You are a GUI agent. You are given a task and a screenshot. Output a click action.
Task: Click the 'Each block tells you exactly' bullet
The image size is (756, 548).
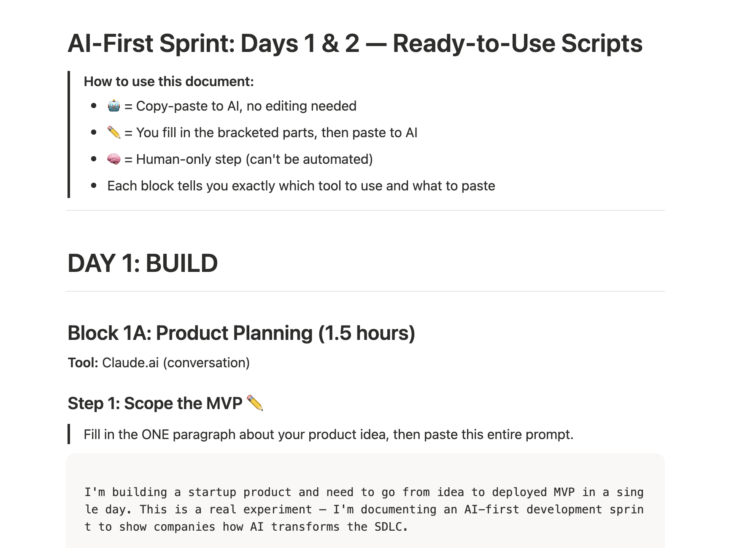(301, 186)
